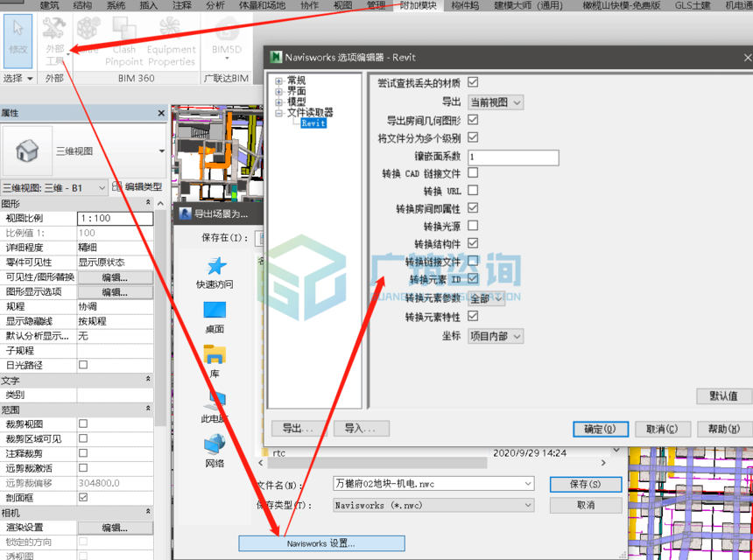Click the 默认值 (Defaults) button
The image size is (753, 560).
point(724,395)
